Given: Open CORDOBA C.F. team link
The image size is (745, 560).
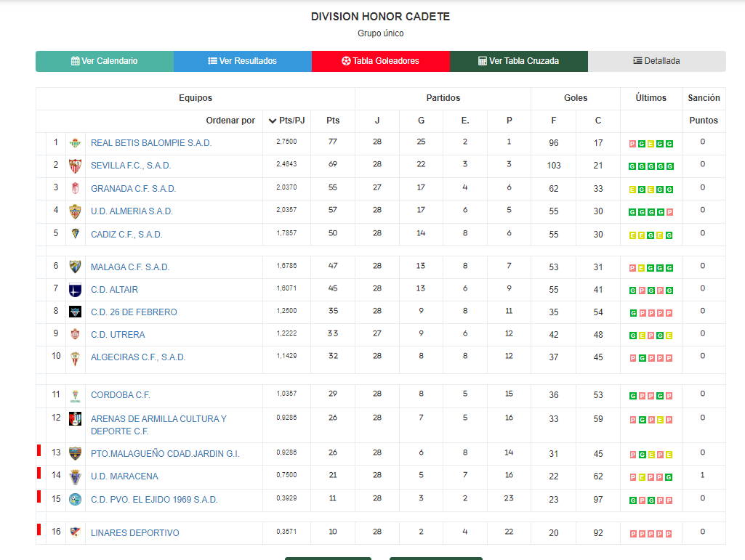Looking at the screenshot, I should [x=121, y=395].
